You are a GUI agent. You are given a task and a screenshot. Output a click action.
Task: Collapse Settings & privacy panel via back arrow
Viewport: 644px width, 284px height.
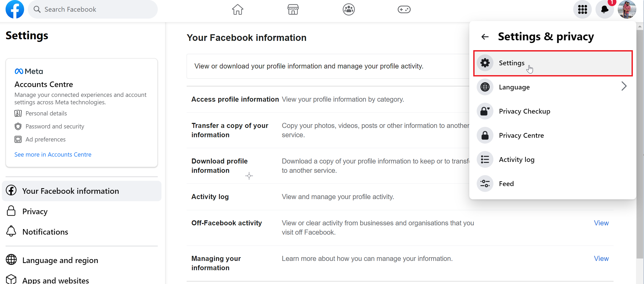click(485, 37)
